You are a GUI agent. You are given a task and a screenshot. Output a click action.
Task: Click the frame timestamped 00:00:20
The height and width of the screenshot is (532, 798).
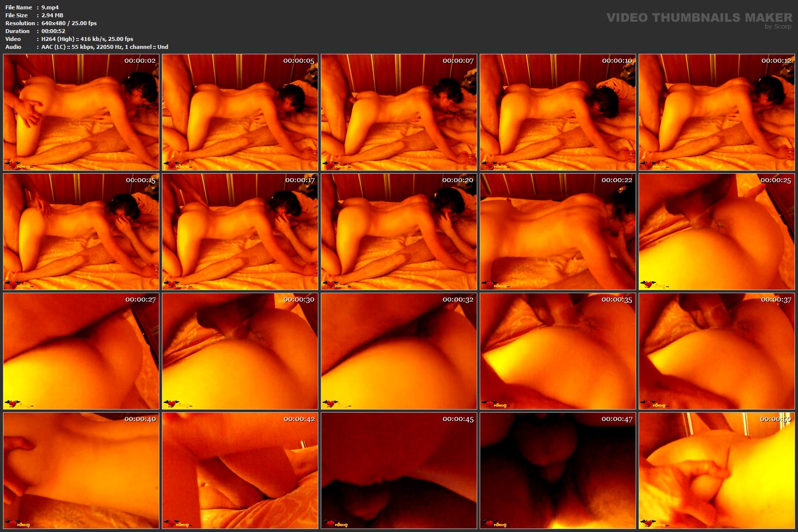[399, 232]
